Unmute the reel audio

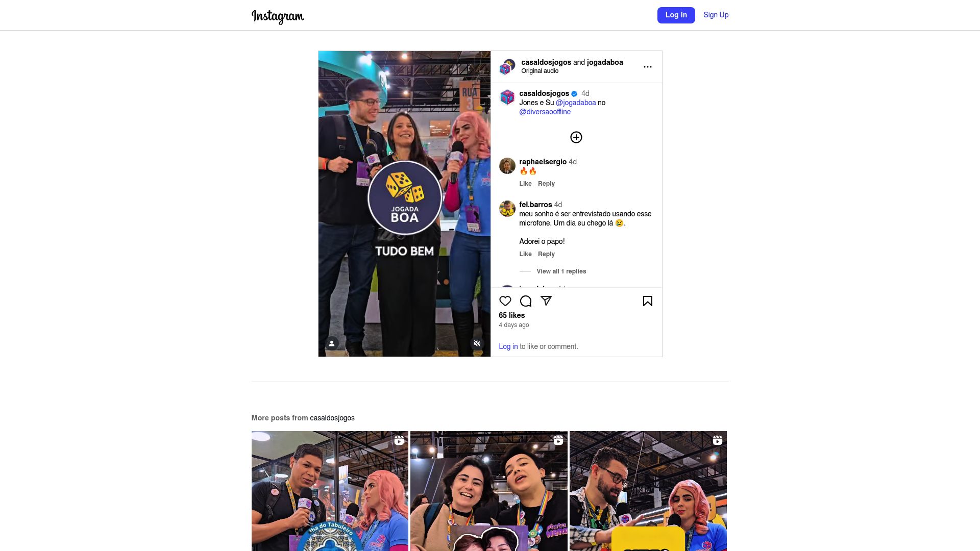click(477, 343)
